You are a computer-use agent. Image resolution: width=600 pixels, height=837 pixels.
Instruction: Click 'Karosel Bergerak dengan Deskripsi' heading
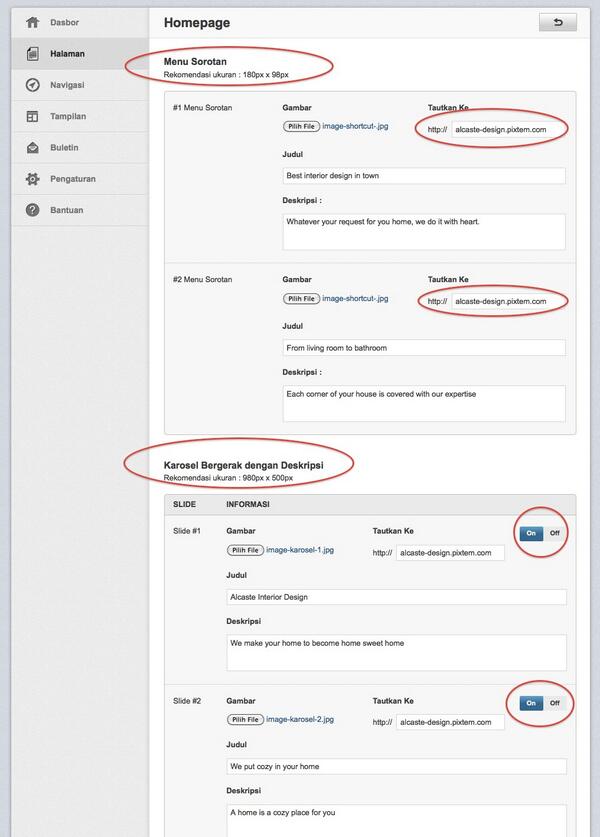click(243, 465)
